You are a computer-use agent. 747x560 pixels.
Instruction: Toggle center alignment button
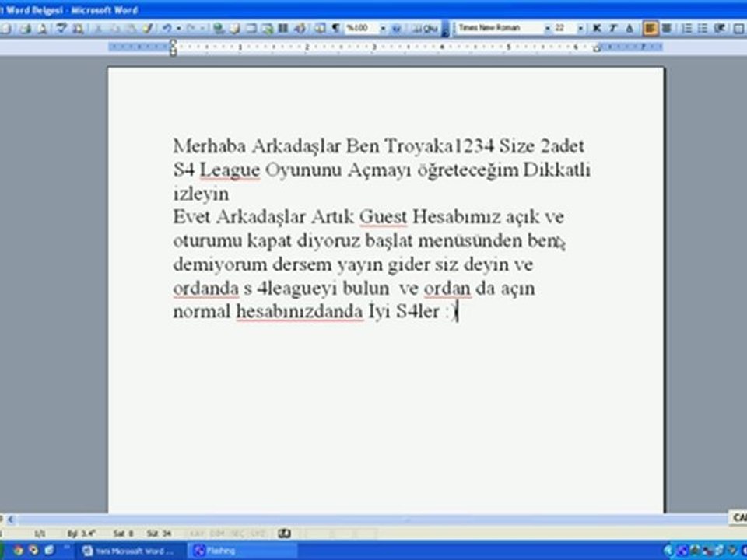coord(667,29)
